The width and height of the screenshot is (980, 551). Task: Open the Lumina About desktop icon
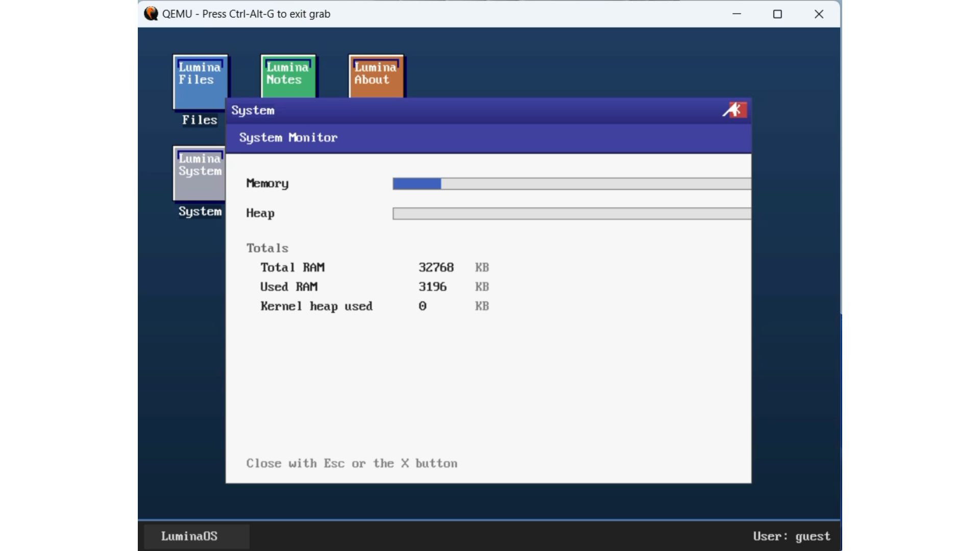point(376,76)
